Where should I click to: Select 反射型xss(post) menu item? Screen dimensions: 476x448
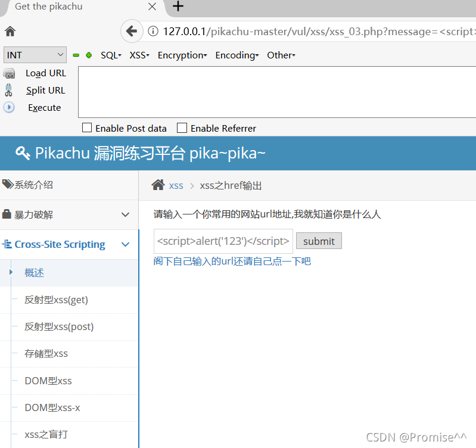coord(69,327)
